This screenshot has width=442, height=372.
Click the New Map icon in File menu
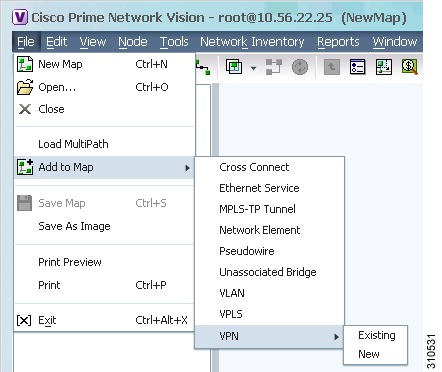(x=25, y=64)
